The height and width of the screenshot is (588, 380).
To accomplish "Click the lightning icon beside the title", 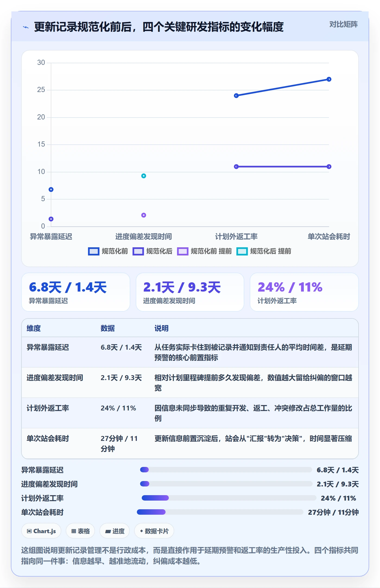I will coord(26,27).
